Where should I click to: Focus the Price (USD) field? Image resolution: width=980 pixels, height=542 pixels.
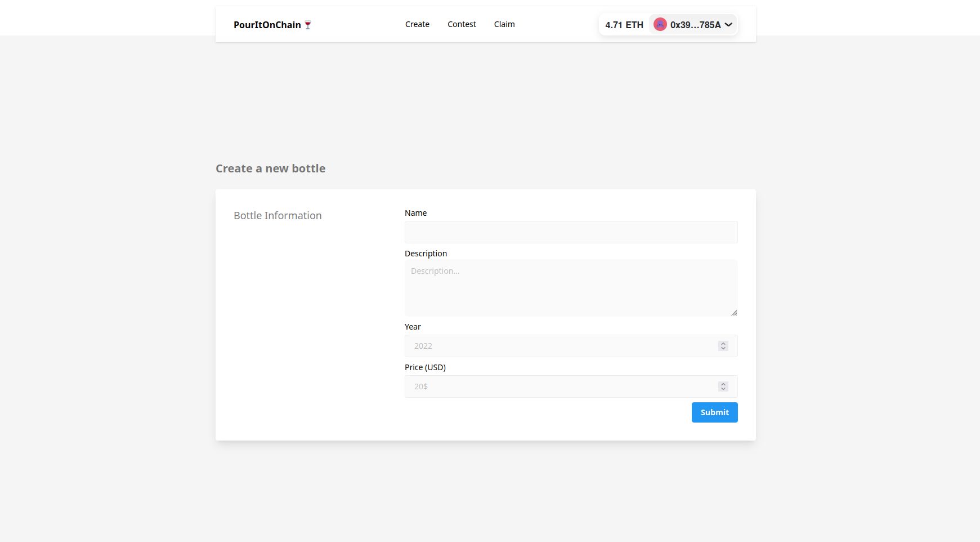click(x=571, y=386)
